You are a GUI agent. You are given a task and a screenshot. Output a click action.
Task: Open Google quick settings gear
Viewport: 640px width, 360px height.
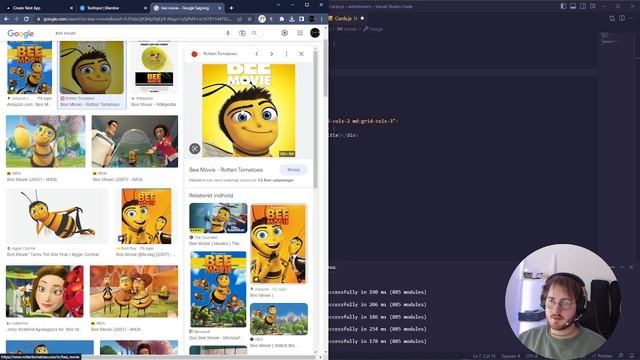tap(284, 33)
